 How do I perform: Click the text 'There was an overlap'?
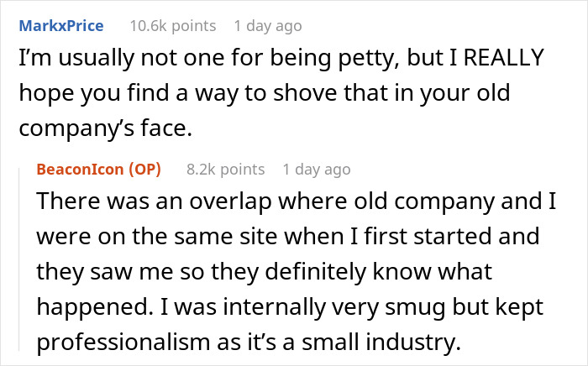121,205
